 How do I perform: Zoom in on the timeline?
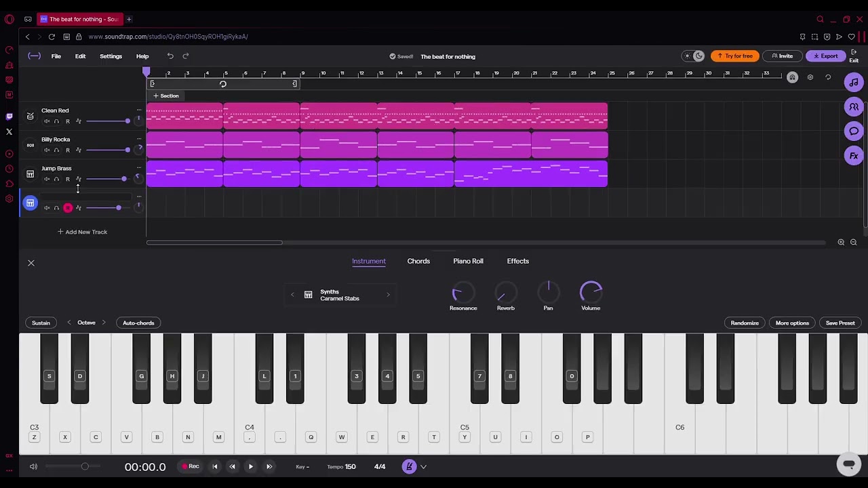tap(841, 242)
